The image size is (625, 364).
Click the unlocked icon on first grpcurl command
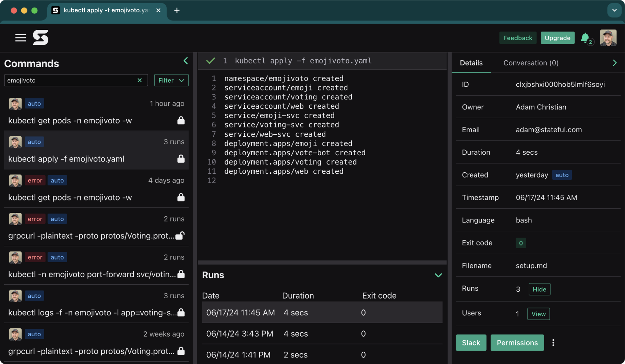(x=180, y=235)
